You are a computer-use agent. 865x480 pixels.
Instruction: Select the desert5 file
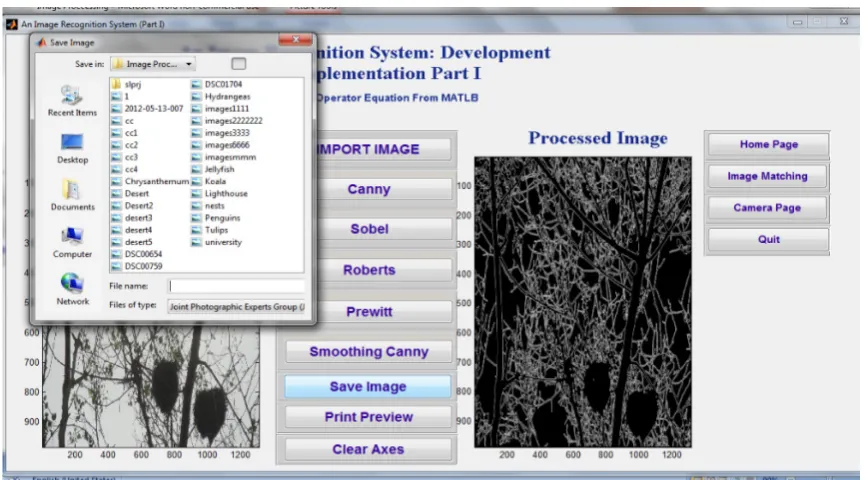coord(132,242)
